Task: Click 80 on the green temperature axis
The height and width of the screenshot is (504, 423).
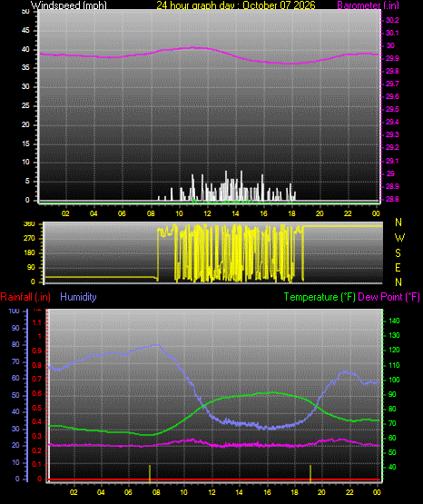Action: coord(392,409)
